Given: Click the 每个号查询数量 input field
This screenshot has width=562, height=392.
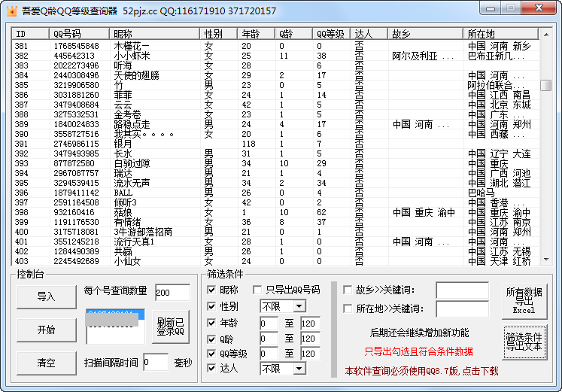Looking at the screenshot, I should [x=172, y=293].
